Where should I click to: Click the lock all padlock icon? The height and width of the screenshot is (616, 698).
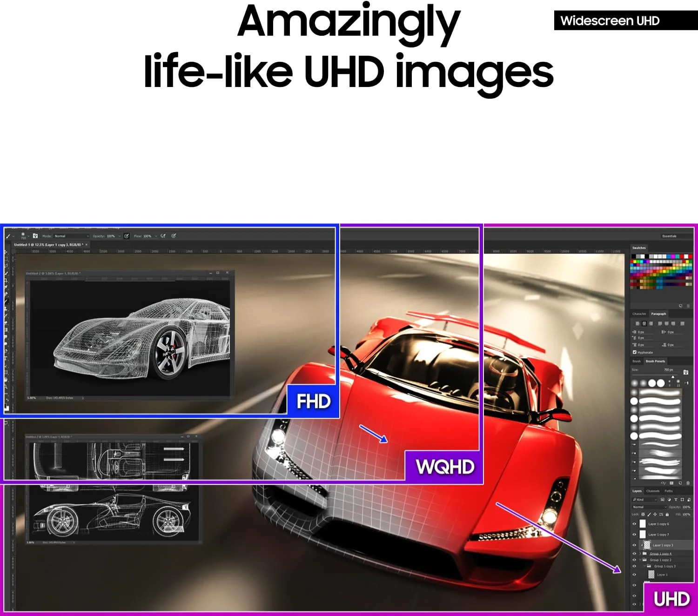pyautogui.click(x=667, y=514)
